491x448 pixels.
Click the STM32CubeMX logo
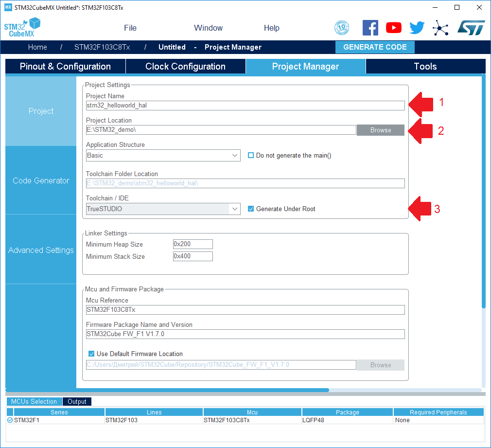coord(22,28)
